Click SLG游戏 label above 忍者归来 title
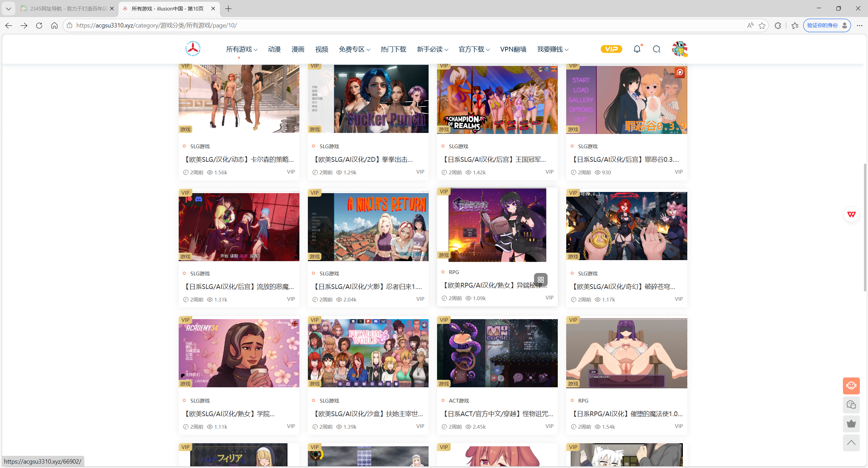The image size is (868, 468). (x=329, y=273)
